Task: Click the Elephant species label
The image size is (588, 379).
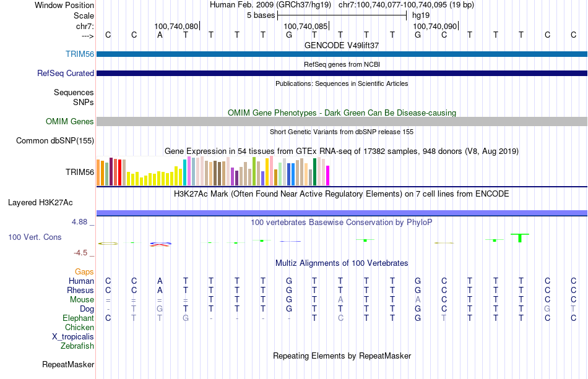Action: coord(78,318)
